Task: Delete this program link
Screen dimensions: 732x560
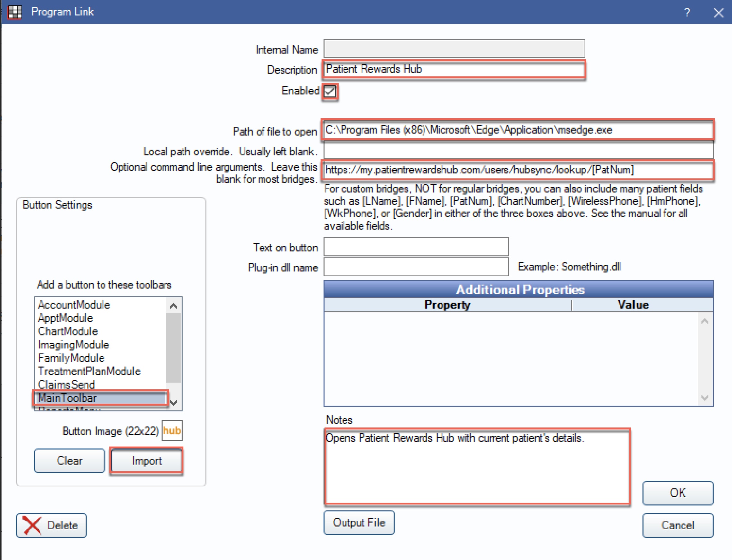Action: 51,525
